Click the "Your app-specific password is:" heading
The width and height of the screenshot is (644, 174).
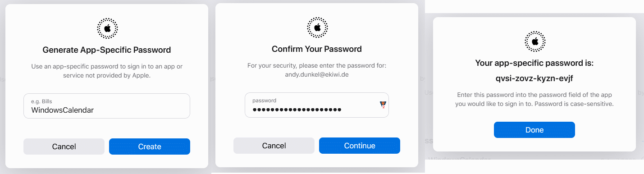(534, 64)
